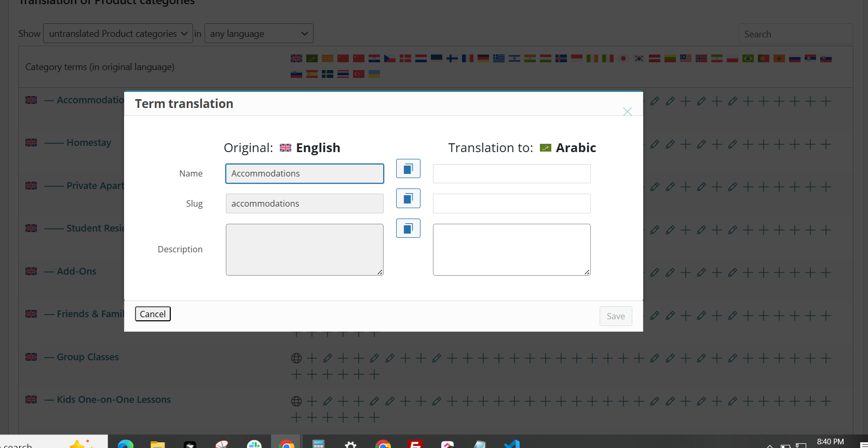
Task: Click the Greece flag in the language header
Action: 499,59
